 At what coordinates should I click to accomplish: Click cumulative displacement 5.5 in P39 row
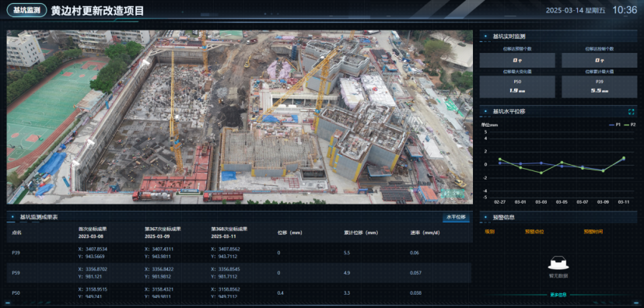[x=347, y=253]
